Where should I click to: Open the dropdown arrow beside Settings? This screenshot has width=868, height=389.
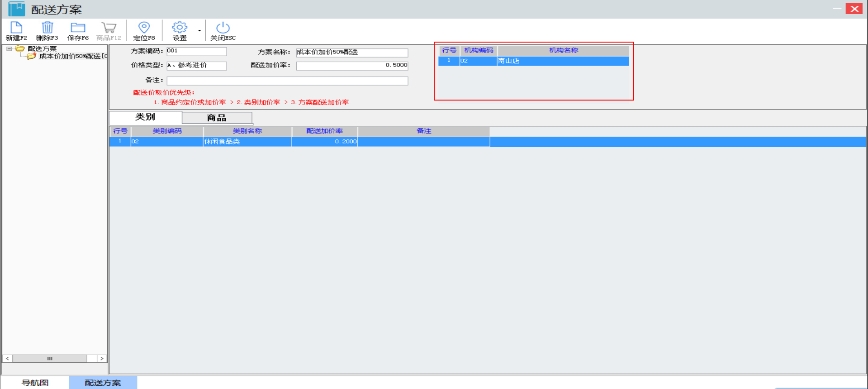199,31
